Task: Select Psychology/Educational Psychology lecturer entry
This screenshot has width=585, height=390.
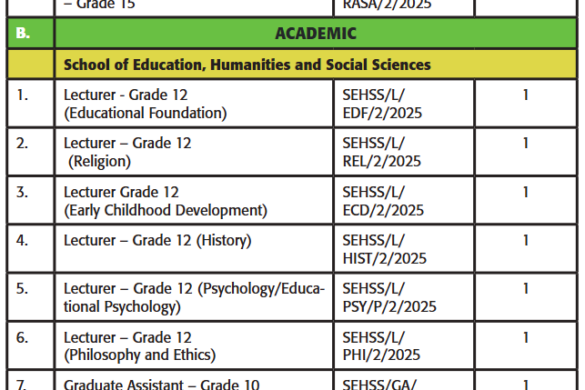Action: pyautogui.click(x=194, y=298)
